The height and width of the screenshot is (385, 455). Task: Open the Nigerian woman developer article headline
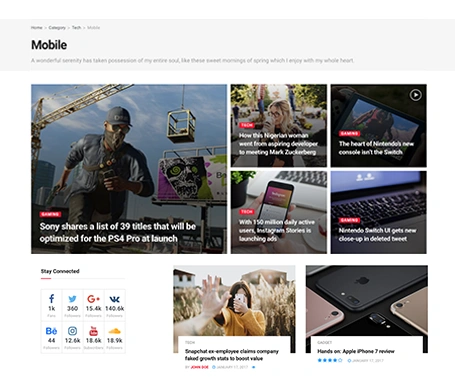[278, 144]
